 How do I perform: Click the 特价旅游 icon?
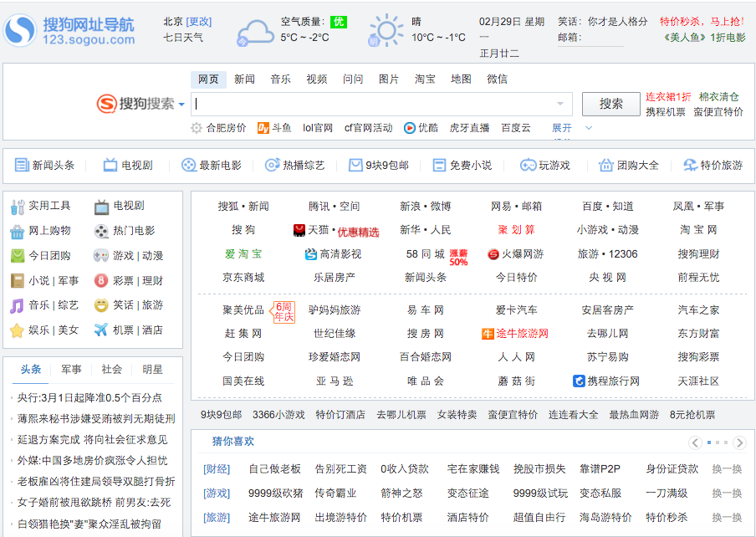(x=691, y=165)
